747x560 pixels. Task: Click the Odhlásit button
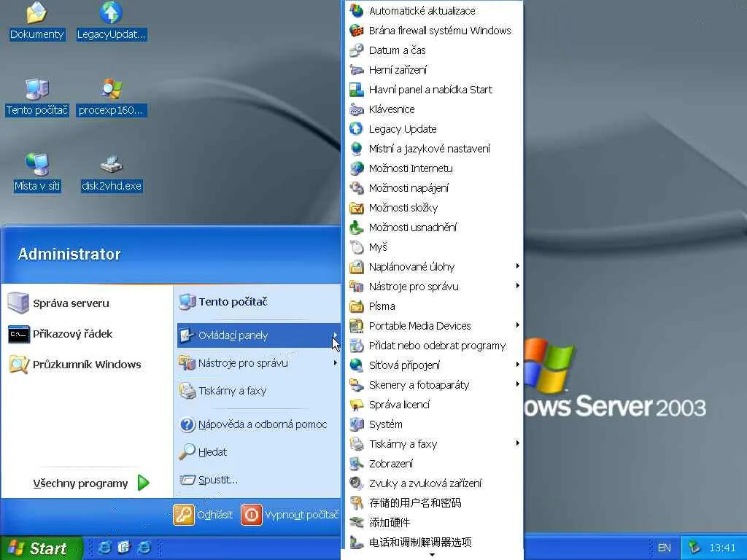[x=203, y=515]
